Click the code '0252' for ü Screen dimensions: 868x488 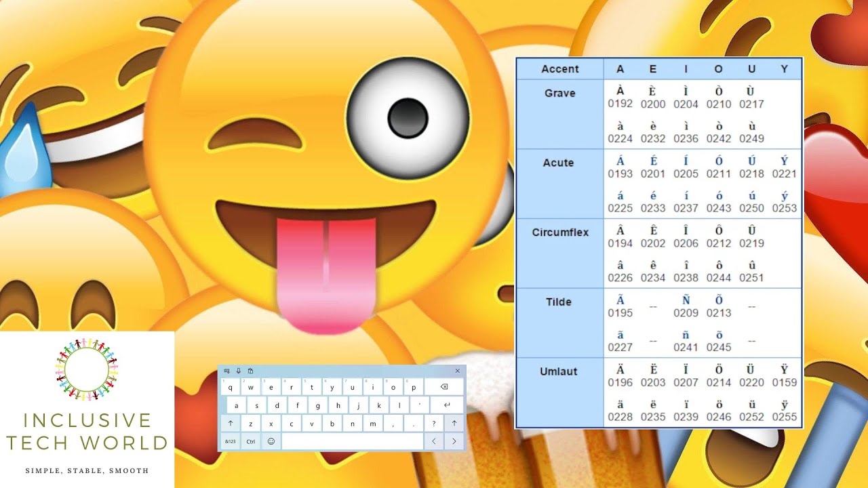tap(751, 417)
